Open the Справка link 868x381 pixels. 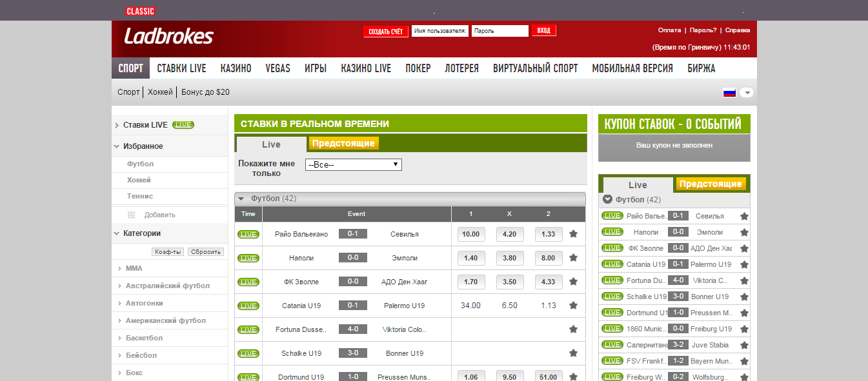tap(738, 30)
